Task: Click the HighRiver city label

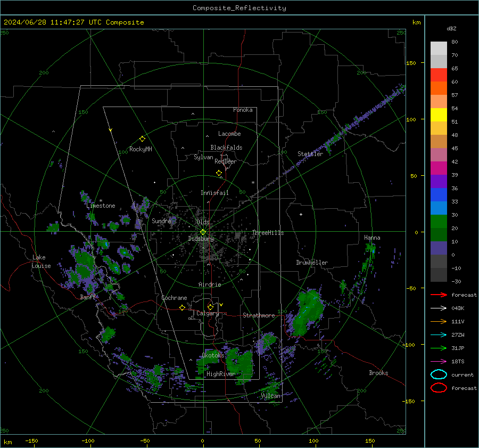Action: pos(220,374)
